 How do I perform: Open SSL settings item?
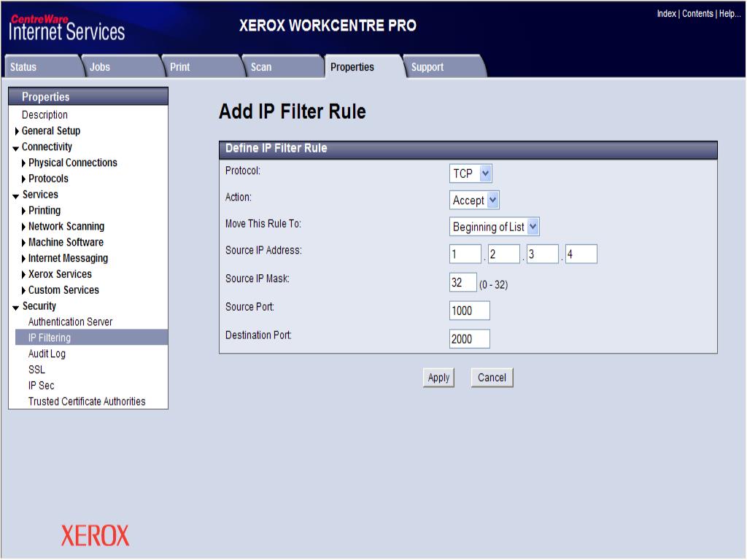[36, 370]
